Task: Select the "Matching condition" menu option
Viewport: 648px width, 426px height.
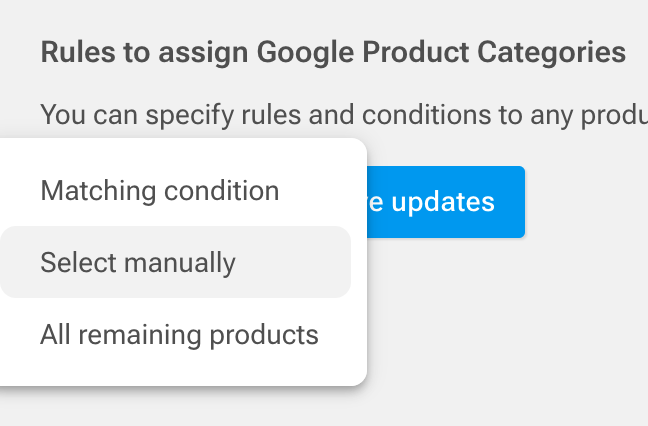Action: pyautogui.click(x=160, y=190)
